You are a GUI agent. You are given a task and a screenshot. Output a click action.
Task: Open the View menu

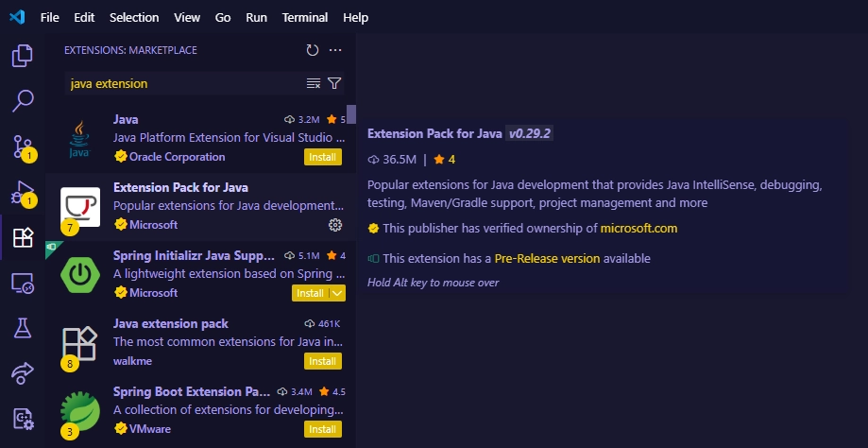point(187,17)
